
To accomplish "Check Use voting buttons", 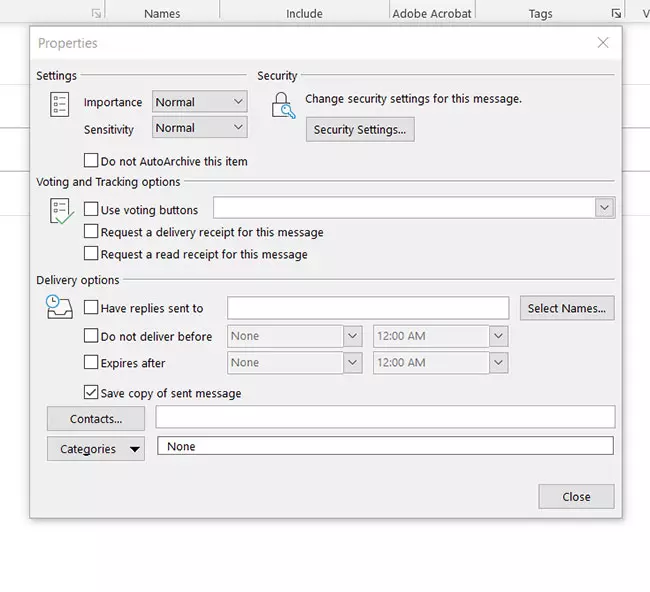I will (92, 210).
